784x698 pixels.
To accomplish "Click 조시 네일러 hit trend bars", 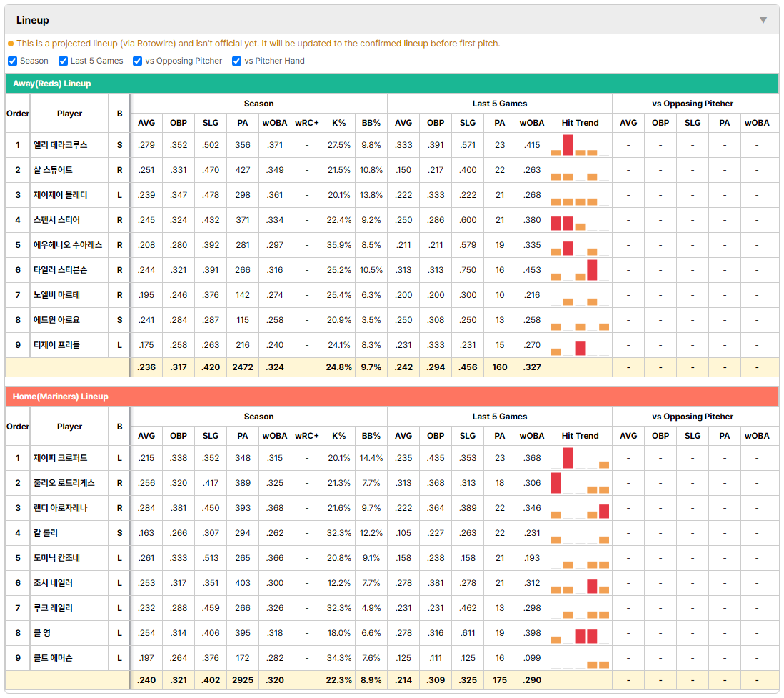I will [x=580, y=583].
